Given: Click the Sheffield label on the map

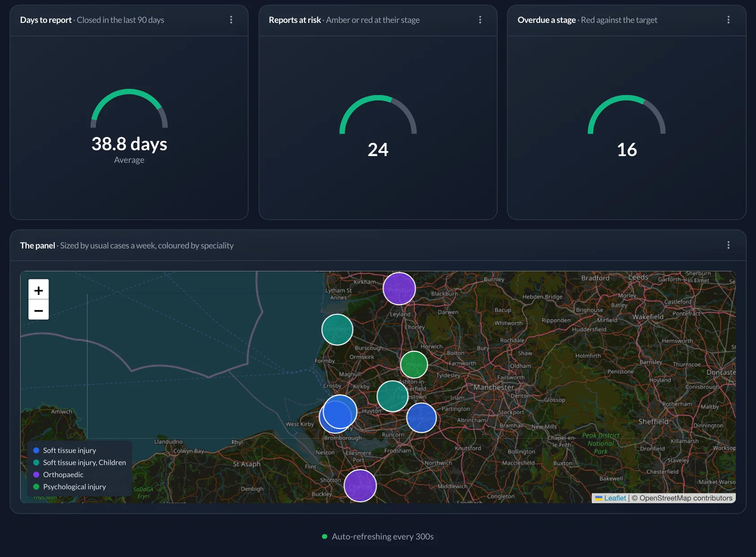Looking at the screenshot, I should (653, 422).
